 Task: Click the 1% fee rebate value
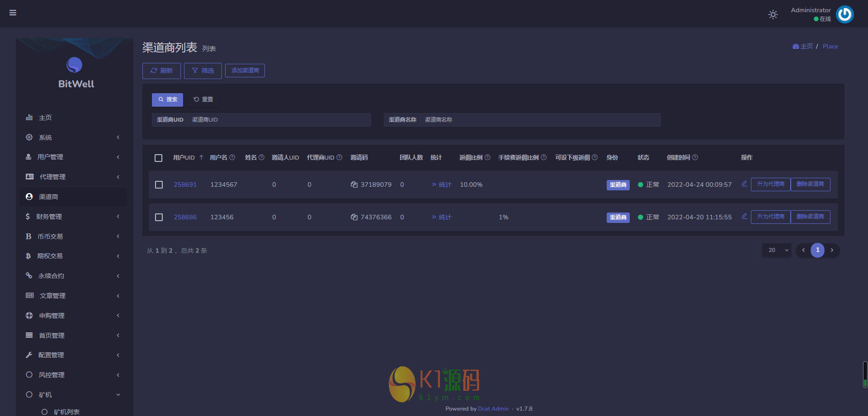(x=504, y=217)
